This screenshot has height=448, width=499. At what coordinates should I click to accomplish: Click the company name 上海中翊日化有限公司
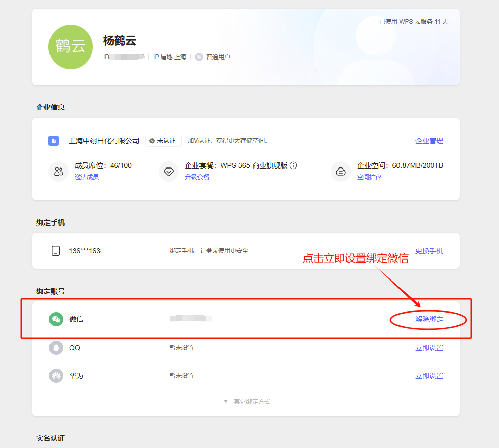[x=104, y=141]
